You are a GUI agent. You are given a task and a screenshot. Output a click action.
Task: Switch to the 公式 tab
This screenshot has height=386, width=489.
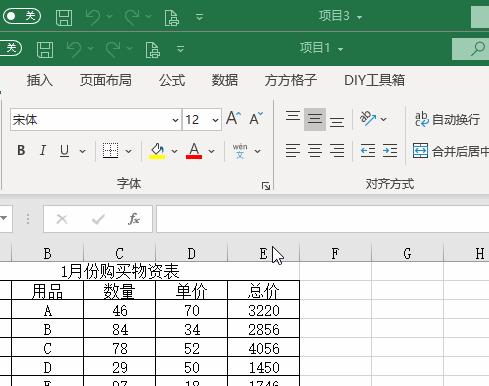pyautogui.click(x=172, y=80)
